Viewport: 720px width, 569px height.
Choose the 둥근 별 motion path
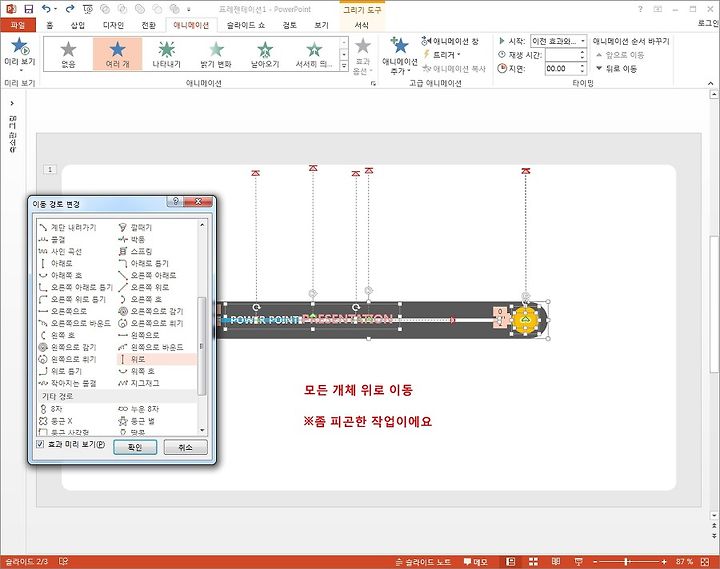(x=136, y=421)
